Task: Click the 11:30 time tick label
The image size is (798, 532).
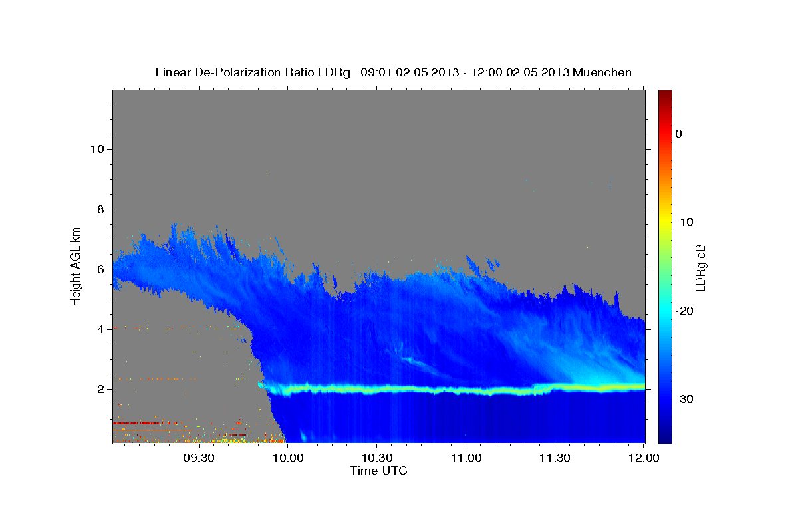Action: click(555, 458)
